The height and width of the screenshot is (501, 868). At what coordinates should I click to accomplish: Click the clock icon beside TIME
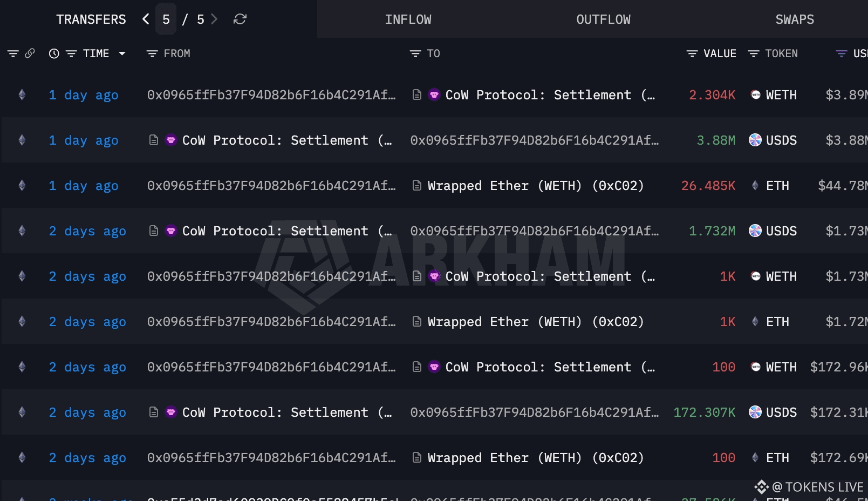(x=54, y=53)
